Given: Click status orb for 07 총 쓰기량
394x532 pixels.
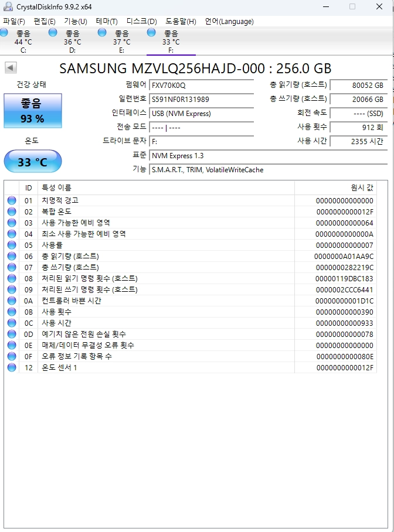Looking at the screenshot, I should pos(12,267).
